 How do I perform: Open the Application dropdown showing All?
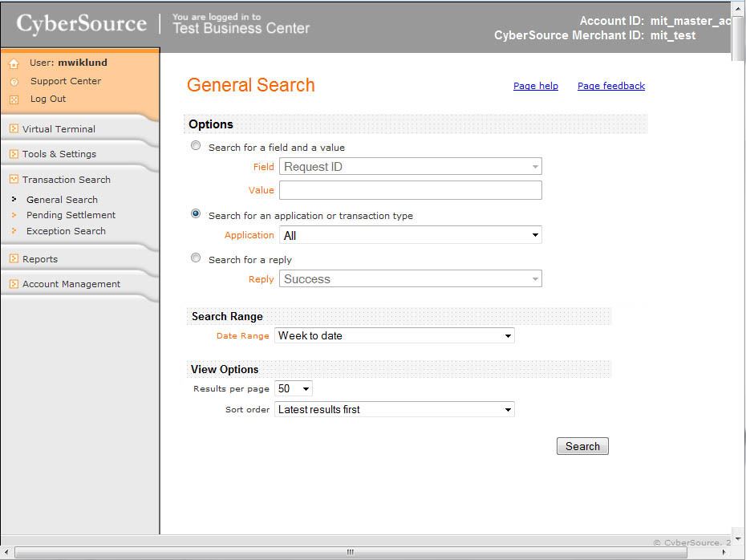tap(411, 235)
